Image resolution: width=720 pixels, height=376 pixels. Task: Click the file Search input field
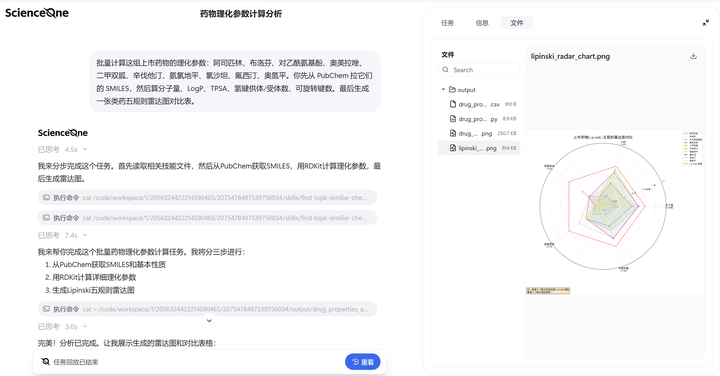479,70
